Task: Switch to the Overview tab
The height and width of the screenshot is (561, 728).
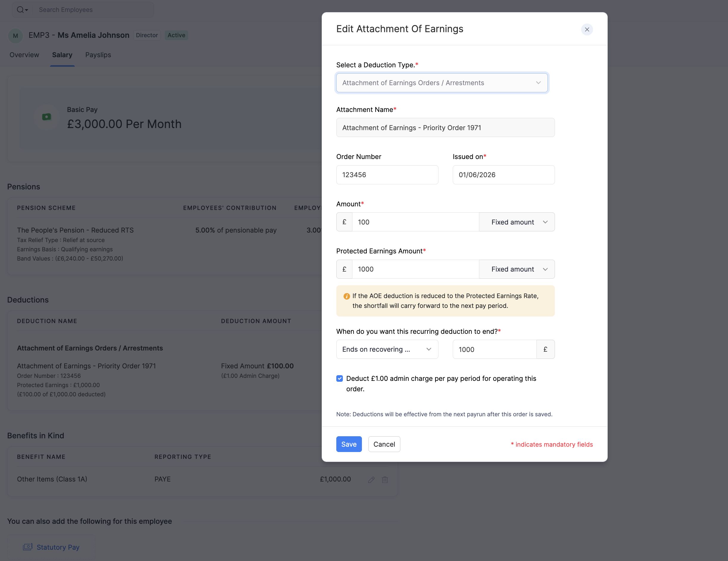Action: [x=24, y=55]
